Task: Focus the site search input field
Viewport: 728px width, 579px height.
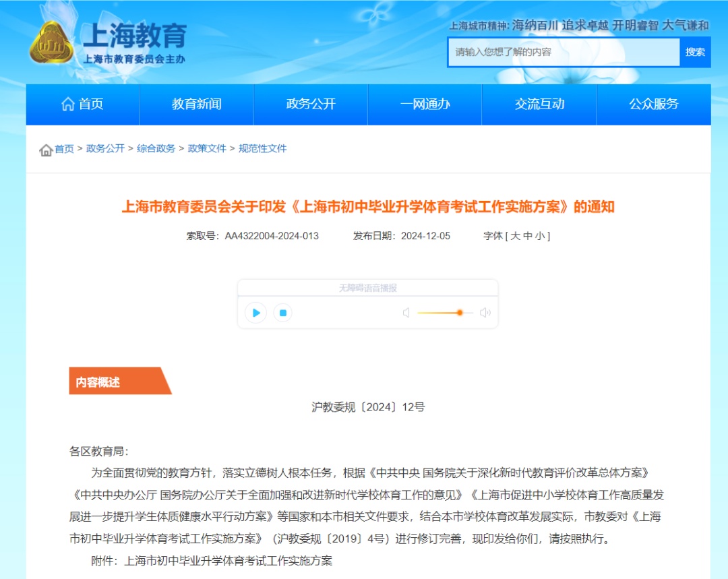Action: (x=564, y=52)
